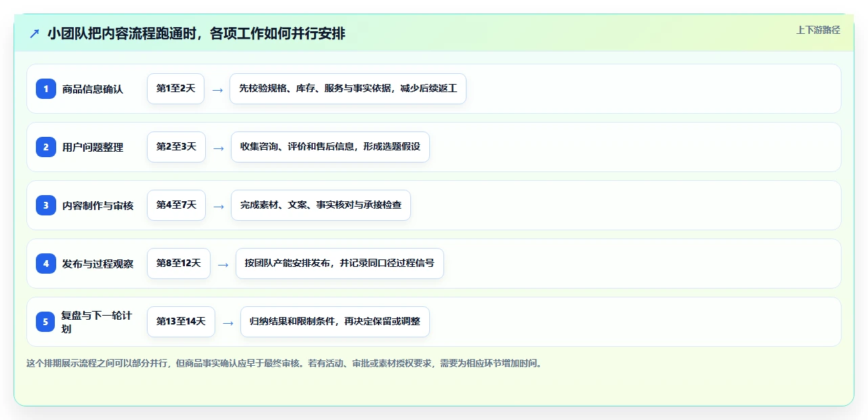
Task: Click the 发布与过程观察 step label
Action: (97, 264)
